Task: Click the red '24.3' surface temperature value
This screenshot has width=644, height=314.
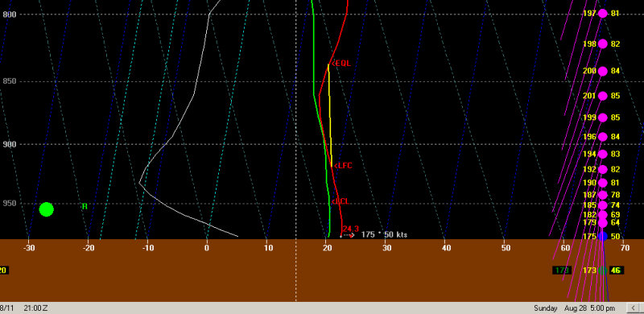Action: tap(350, 229)
